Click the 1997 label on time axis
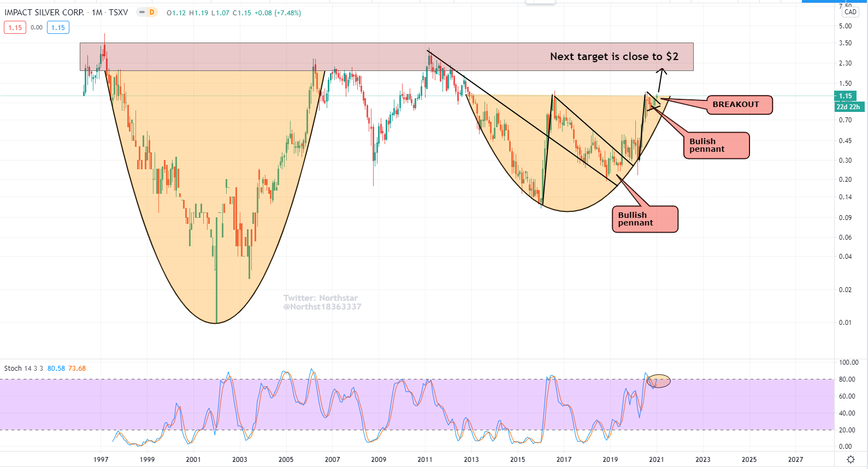Image resolution: width=868 pixels, height=469 pixels. point(101,460)
